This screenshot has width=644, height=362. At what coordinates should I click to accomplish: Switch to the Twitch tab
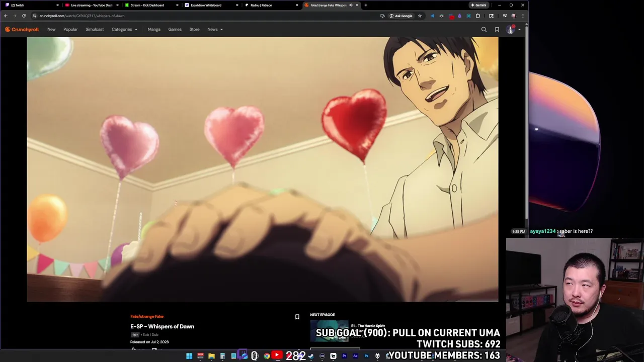pyautogui.click(x=30, y=5)
